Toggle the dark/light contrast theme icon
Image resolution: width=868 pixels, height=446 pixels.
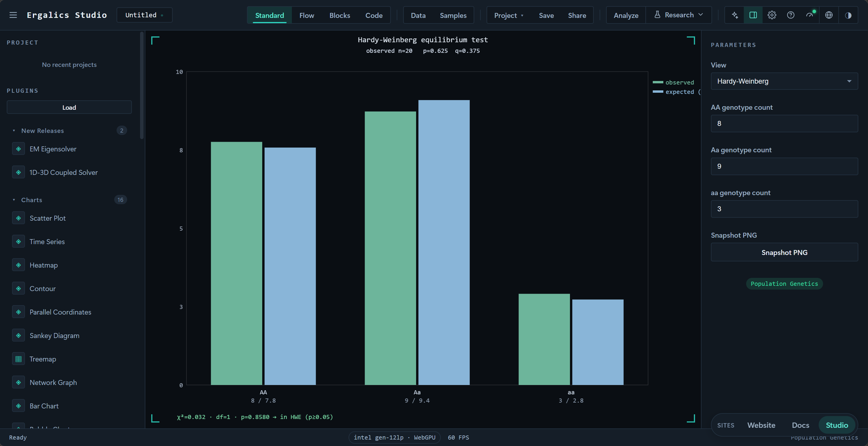[848, 15]
